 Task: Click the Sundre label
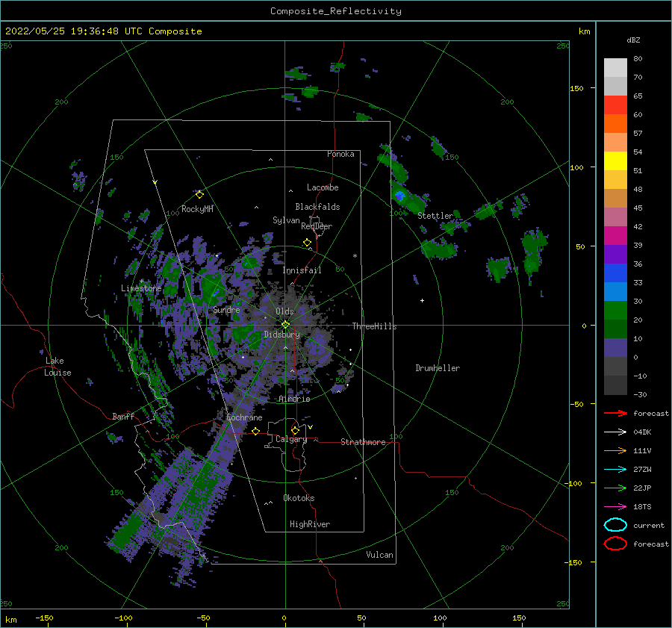227,310
